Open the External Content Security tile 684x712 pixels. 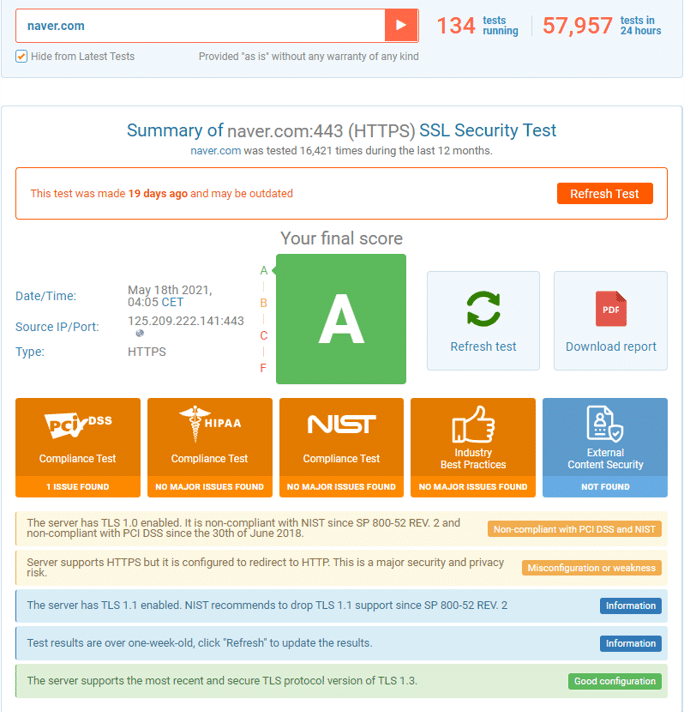click(x=605, y=447)
